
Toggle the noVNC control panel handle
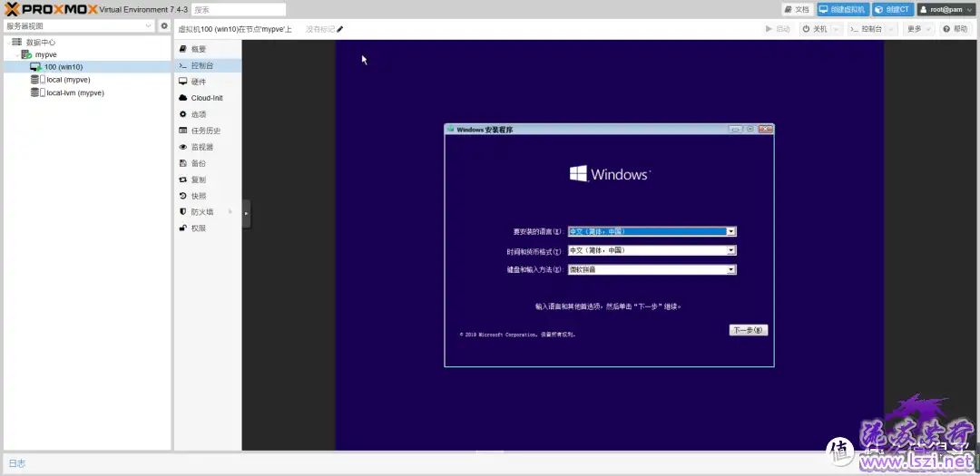point(246,214)
